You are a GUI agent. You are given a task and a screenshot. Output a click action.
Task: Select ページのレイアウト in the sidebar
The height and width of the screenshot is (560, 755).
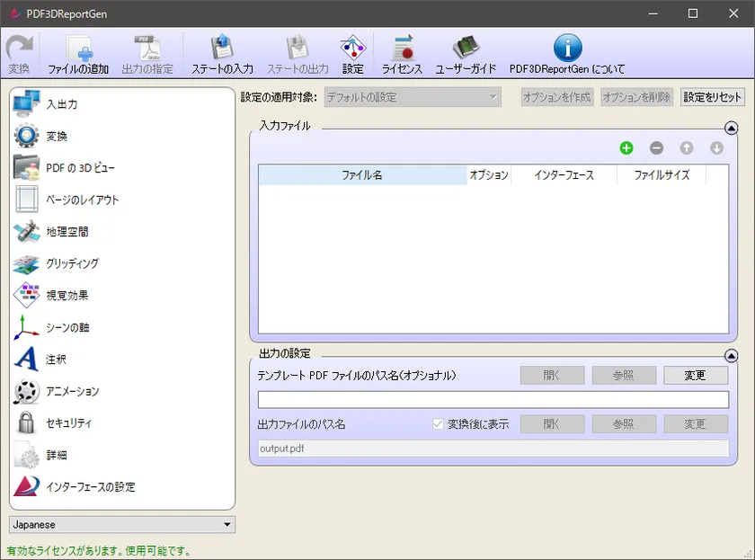82,200
